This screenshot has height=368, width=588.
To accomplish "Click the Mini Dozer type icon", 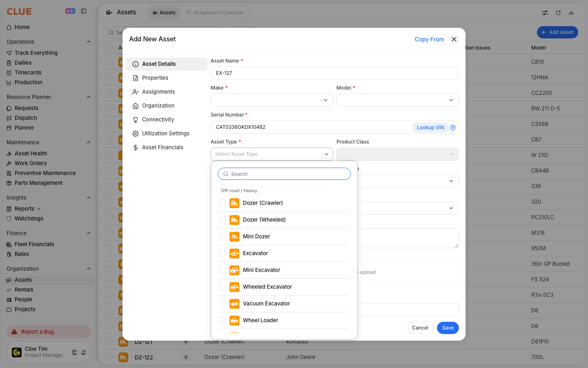I will [234, 237].
